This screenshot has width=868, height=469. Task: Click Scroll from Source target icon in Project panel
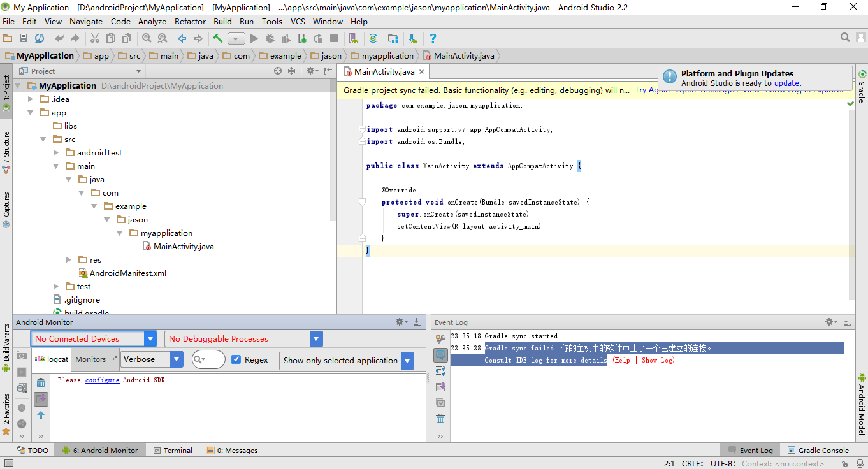click(278, 71)
